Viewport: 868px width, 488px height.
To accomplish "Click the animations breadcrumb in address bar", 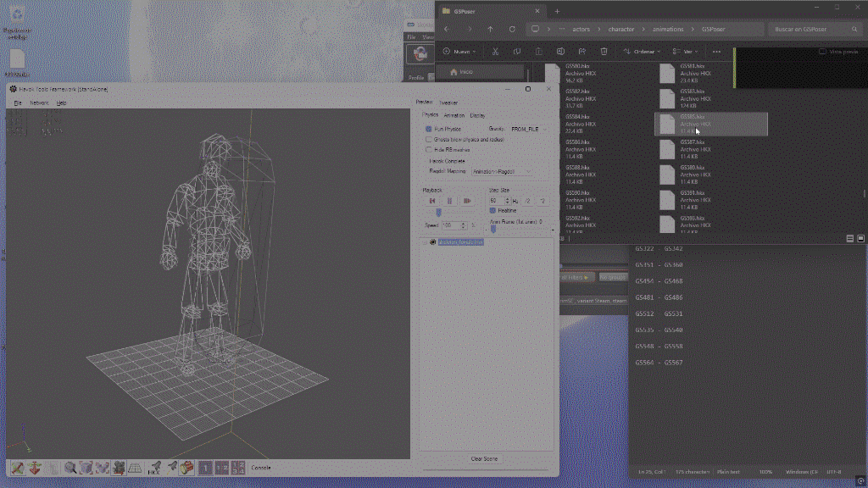I will 668,30.
